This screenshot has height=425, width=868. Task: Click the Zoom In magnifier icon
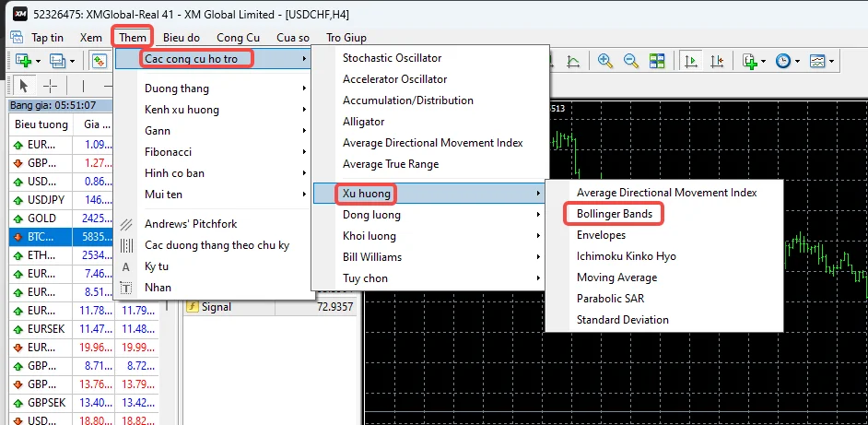(x=605, y=61)
